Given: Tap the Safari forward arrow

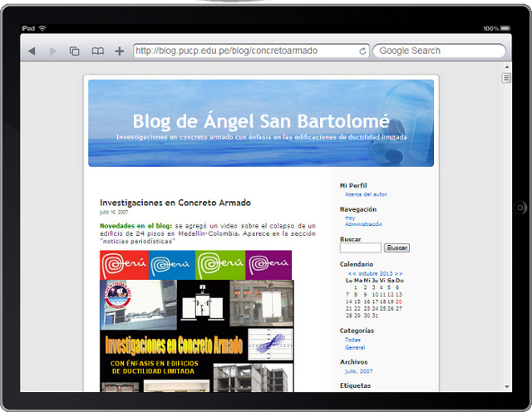Looking at the screenshot, I should 53,51.
